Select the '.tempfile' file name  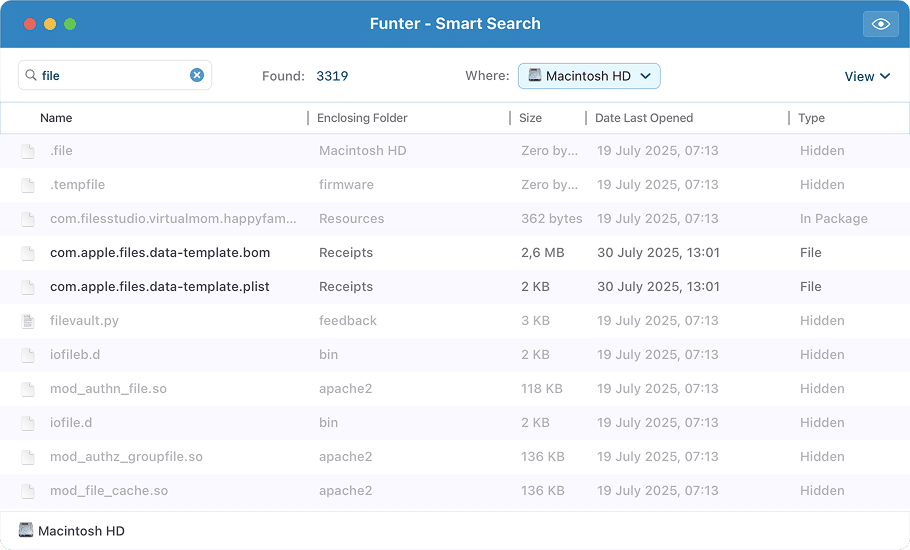pyautogui.click(x=78, y=184)
